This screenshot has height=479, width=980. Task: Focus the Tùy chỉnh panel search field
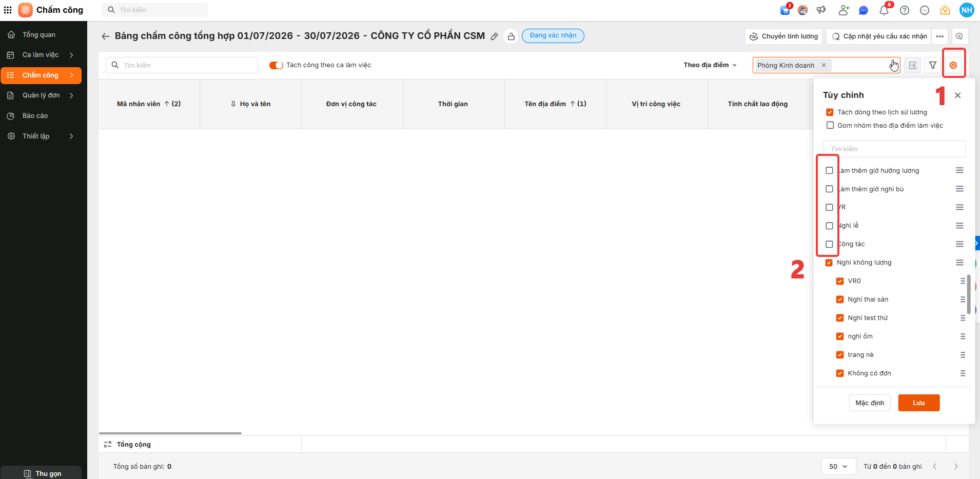(x=894, y=149)
